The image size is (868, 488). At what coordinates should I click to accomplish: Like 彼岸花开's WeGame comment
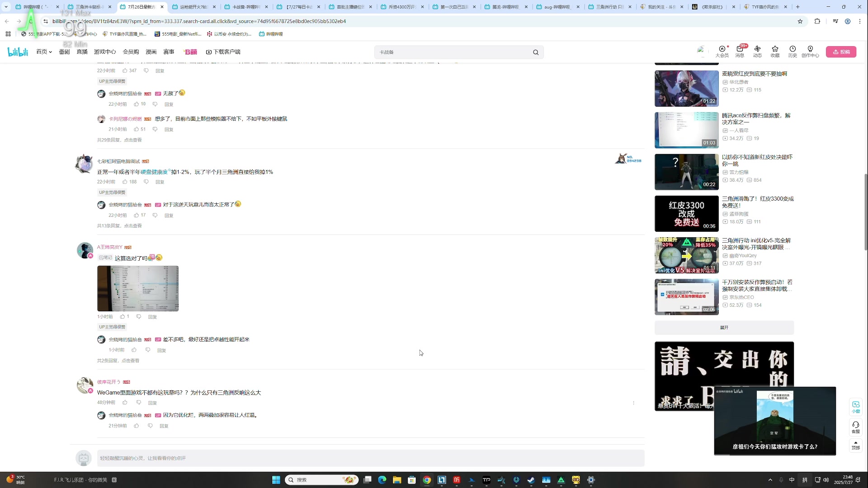[125, 402]
